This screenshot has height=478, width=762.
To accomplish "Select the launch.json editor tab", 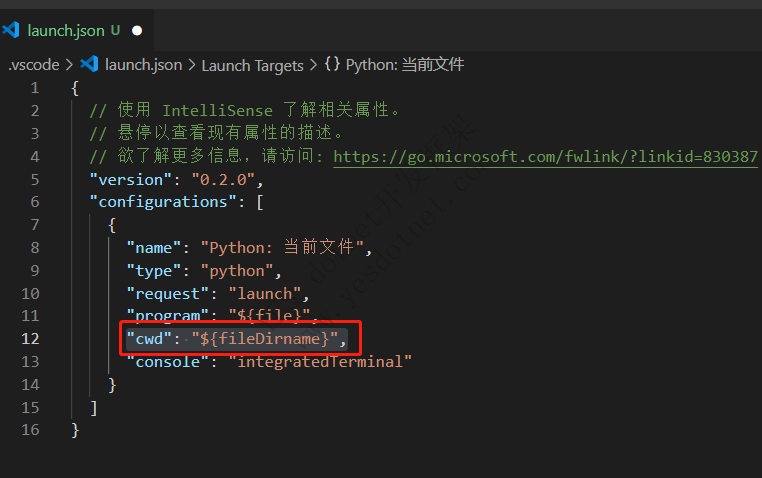I will [76, 30].
